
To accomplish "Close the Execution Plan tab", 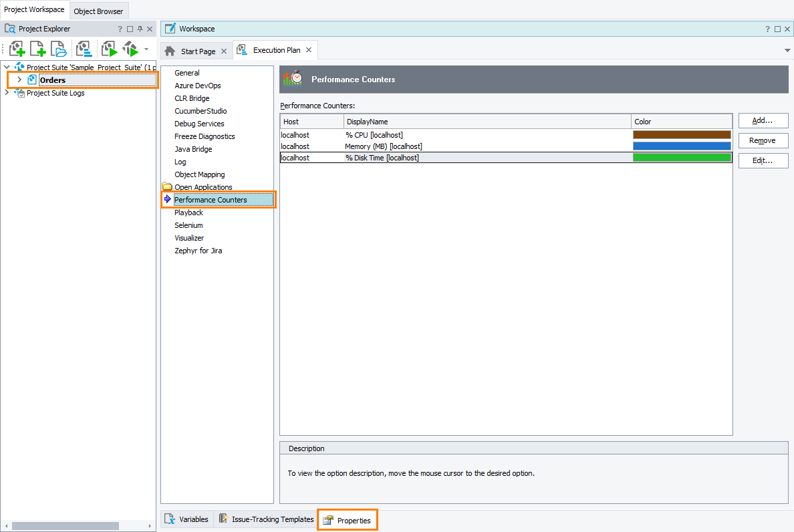I will (309, 50).
